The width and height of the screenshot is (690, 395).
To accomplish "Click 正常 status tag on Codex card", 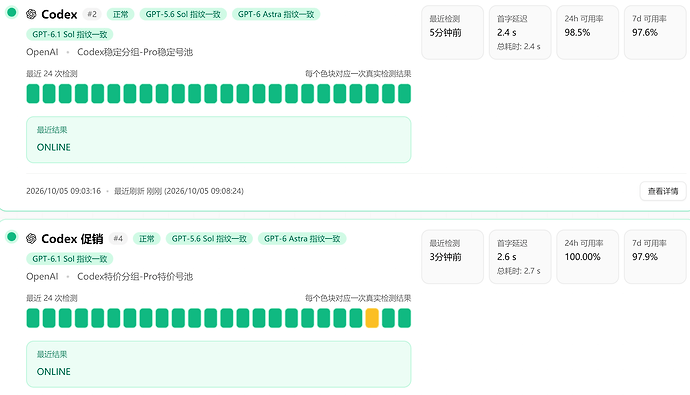I will [121, 14].
